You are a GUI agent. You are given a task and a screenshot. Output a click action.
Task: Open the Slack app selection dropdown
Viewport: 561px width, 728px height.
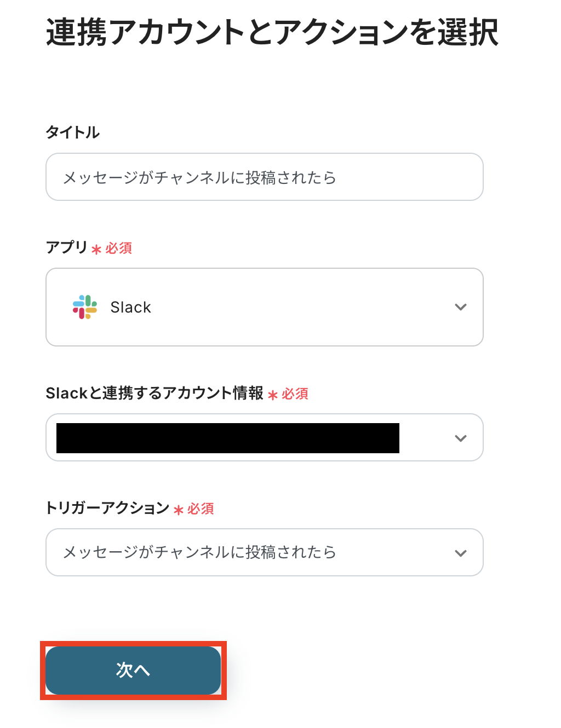pos(264,307)
